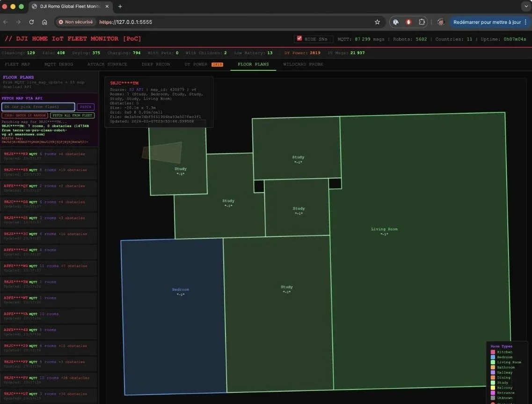Click the Unknown color swatch in legend
This screenshot has height=404, width=532.
[493, 398]
